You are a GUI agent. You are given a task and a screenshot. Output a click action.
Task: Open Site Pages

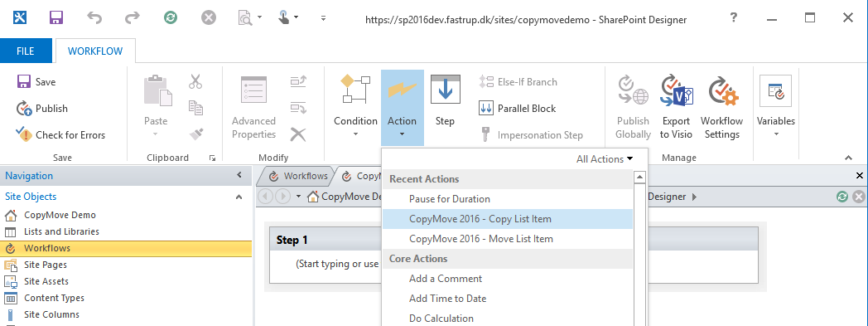(x=46, y=265)
